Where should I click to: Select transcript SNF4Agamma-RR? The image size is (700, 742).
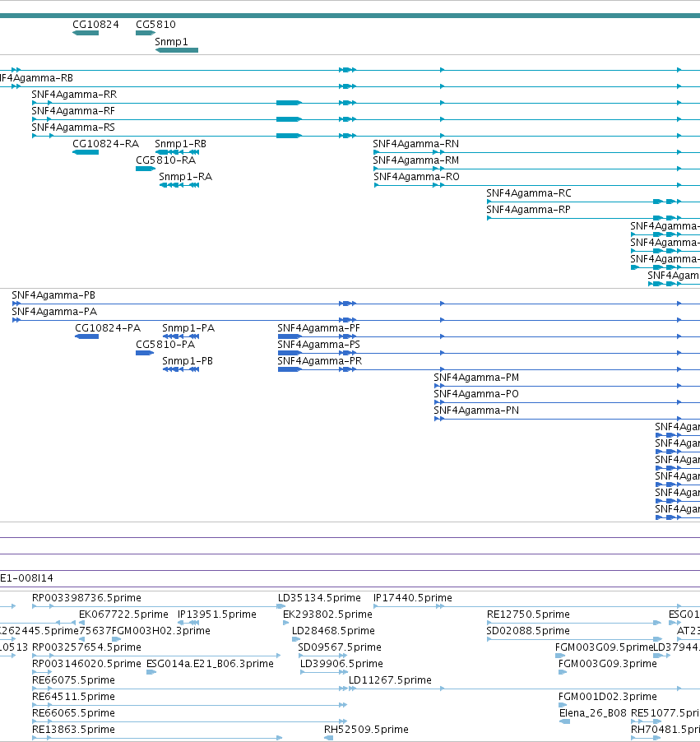point(74,94)
